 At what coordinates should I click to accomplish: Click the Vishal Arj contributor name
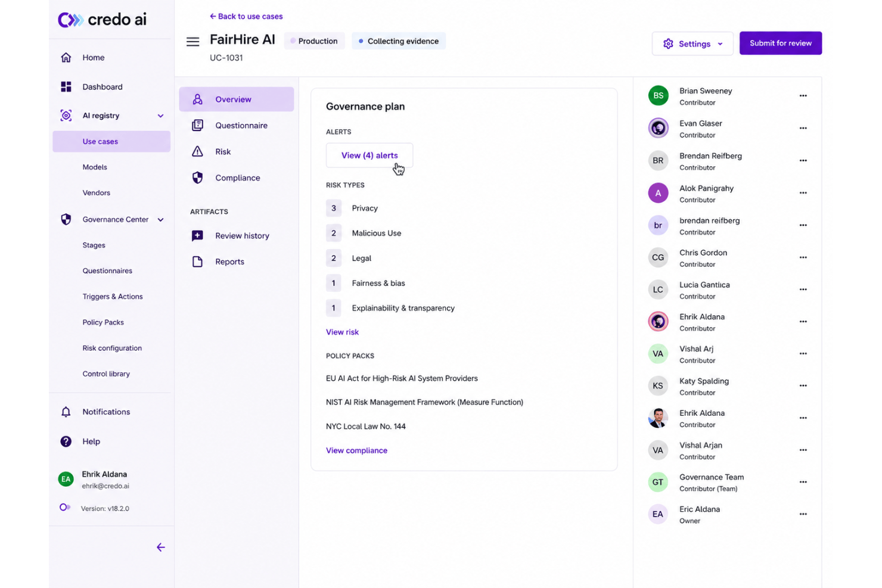coord(696,349)
